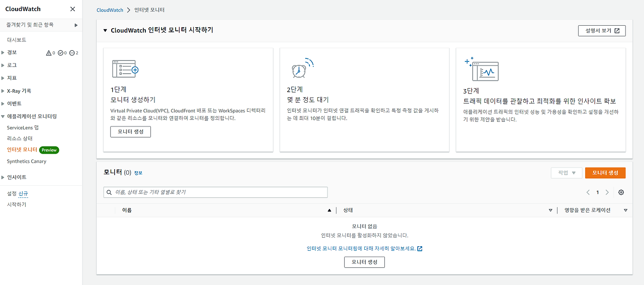
Task: Open Synthetics Canary
Action: point(27,161)
